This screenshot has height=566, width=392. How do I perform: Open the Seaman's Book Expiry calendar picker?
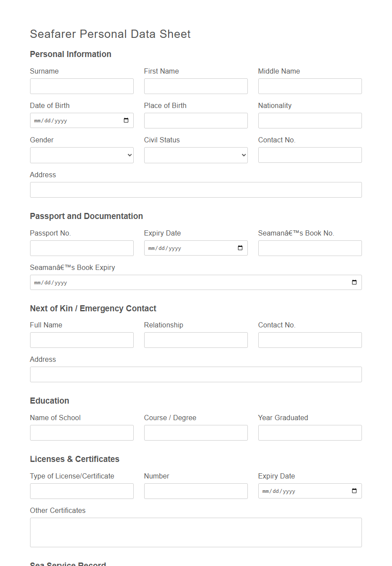tap(355, 282)
